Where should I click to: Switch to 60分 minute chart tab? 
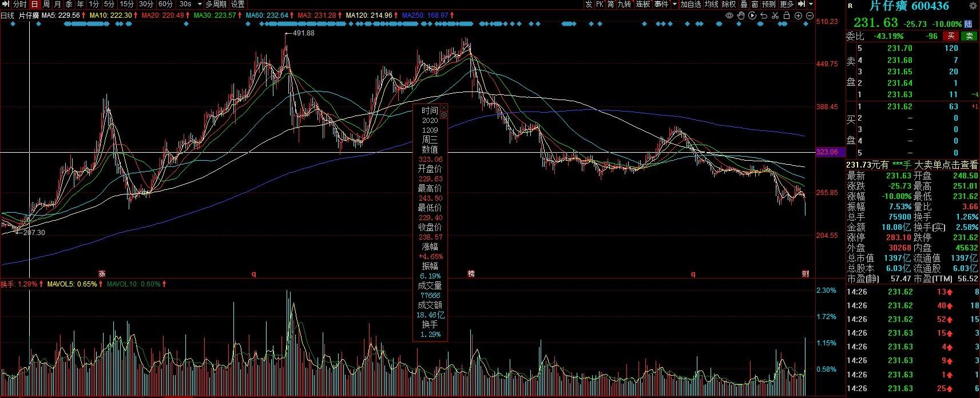point(165,5)
